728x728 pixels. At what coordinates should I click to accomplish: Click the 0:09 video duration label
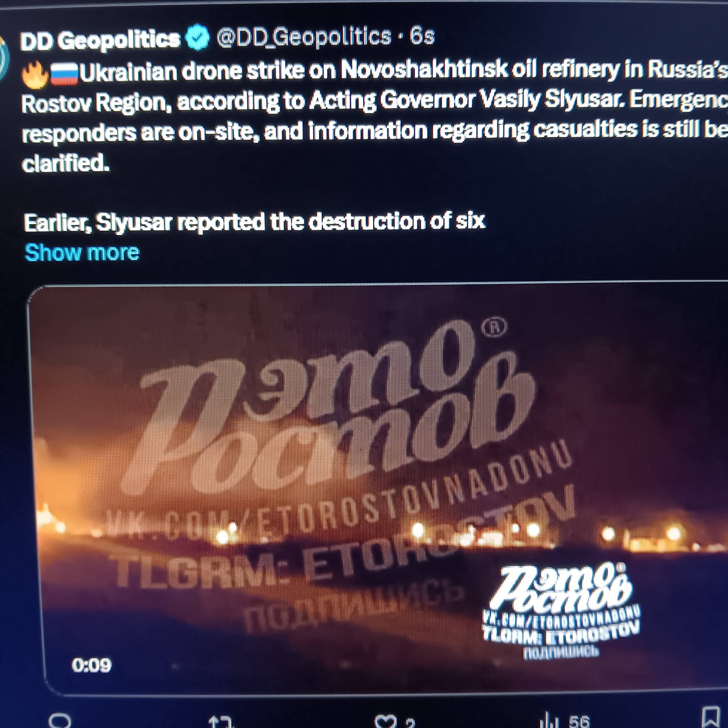tap(92, 665)
